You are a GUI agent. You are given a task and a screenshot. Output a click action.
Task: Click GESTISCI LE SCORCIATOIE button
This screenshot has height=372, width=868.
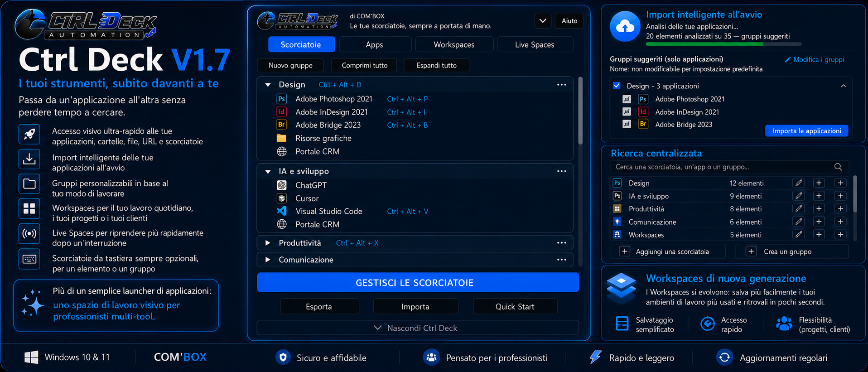418,282
